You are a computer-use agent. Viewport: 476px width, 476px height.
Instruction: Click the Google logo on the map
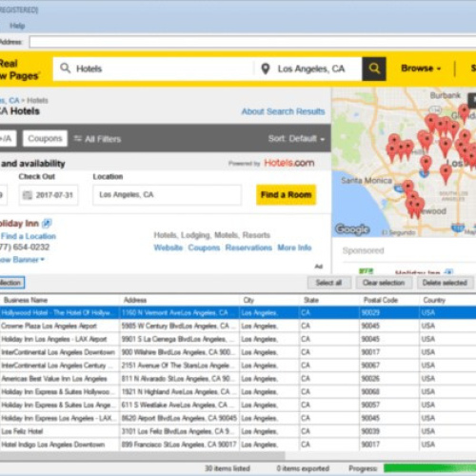click(x=352, y=228)
